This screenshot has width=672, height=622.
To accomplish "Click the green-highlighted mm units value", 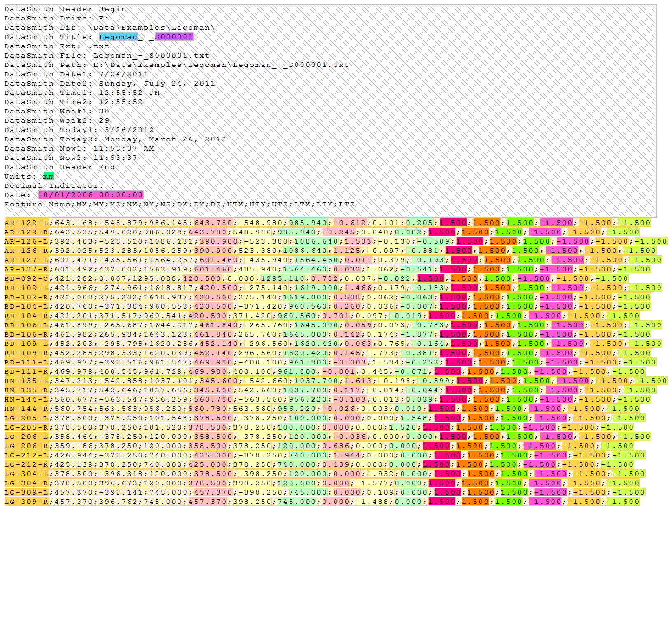I will click(48, 176).
